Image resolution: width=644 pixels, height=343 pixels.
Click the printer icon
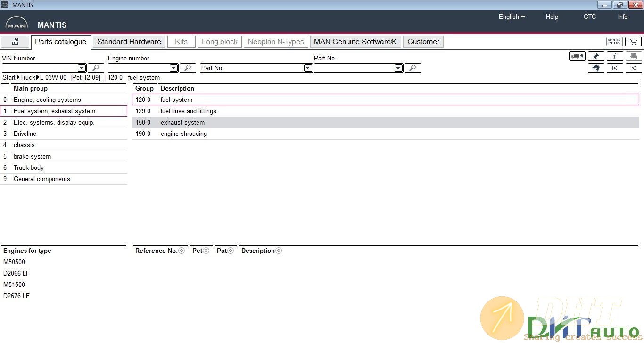tap(634, 56)
